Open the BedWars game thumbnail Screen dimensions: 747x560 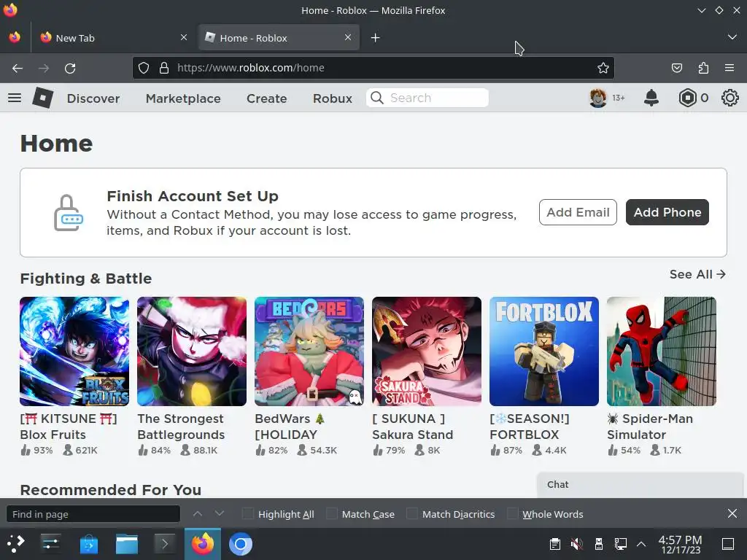coord(309,351)
